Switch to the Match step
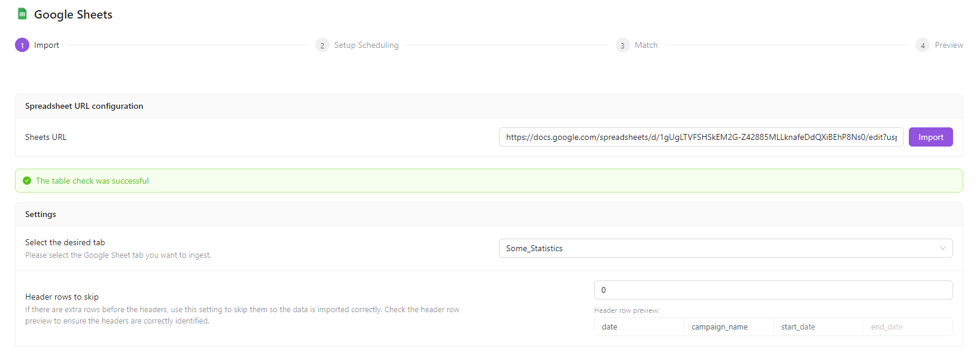This screenshot has height=363, width=980. [646, 45]
